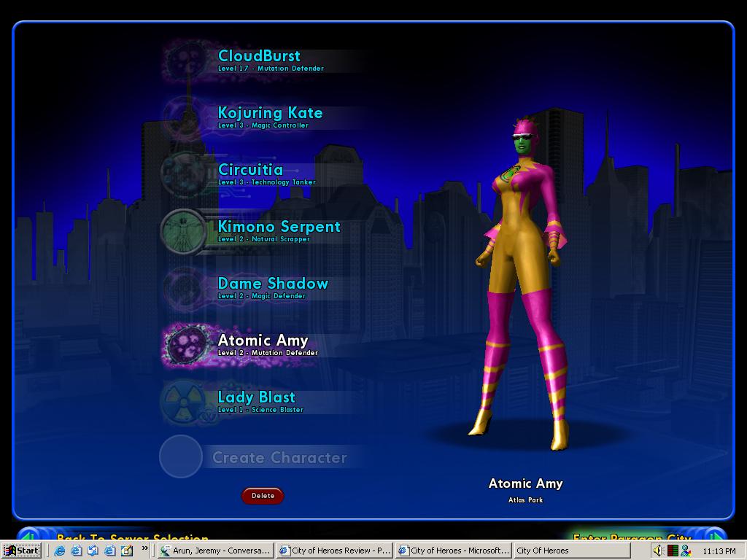Click the red-green meter tray icon
This screenshot has height=560, width=747.
[672, 551]
